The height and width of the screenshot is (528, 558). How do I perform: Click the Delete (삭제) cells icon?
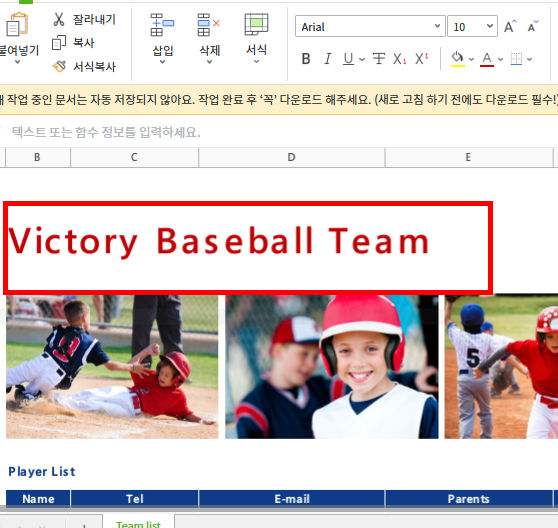pyautogui.click(x=209, y=25)
